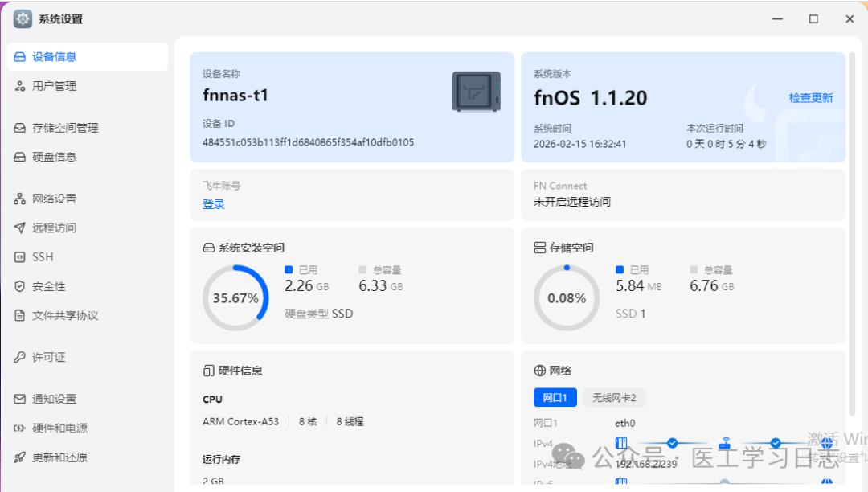Click the fnnas-t1 NAS device thumbnail
Screen dimensions: 868x492
pos(476,92)
